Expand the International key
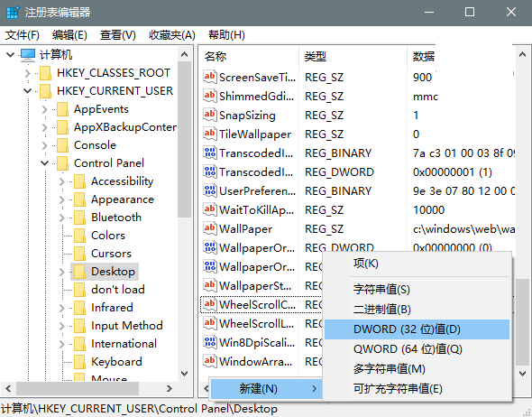532x417 pixels. (x=61, y=344)
